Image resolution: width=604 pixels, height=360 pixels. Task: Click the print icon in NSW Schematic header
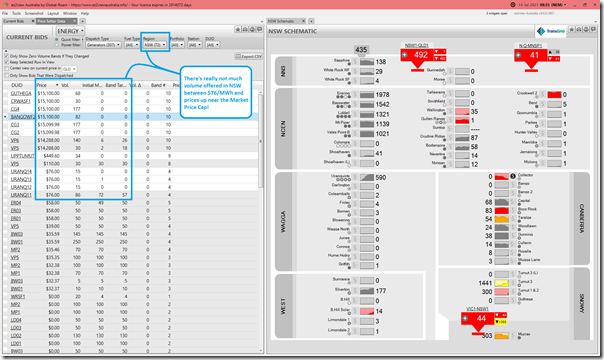[x=586, y=30]
